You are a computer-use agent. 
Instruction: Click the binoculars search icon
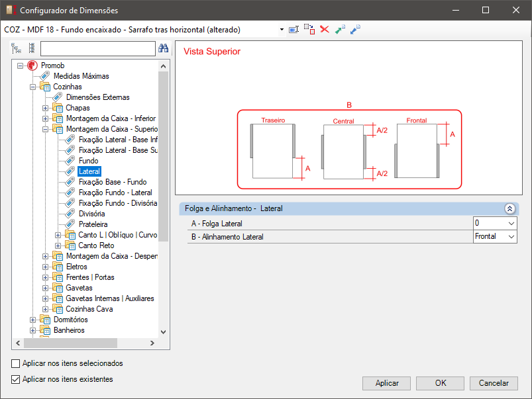coord(163,48)
